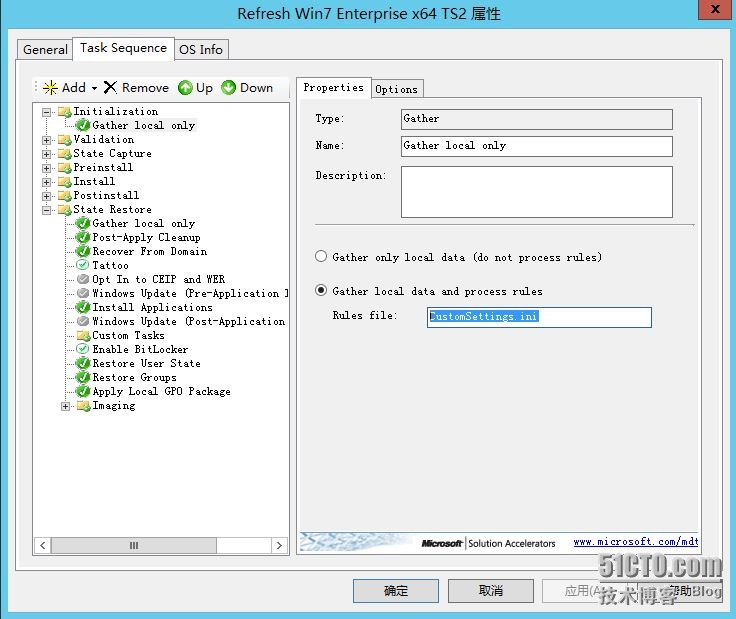Select the Restore Groups tree item
736x619 pixels.
tap(135, 378)
